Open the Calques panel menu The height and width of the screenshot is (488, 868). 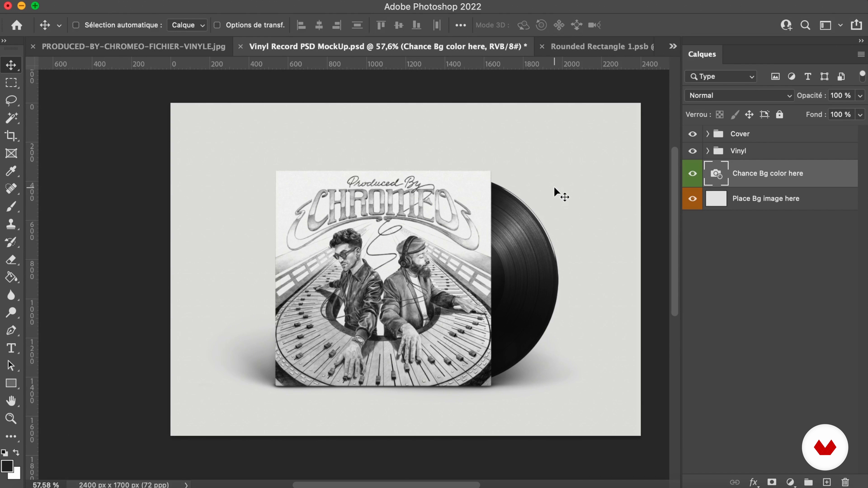tap(861, 54)
